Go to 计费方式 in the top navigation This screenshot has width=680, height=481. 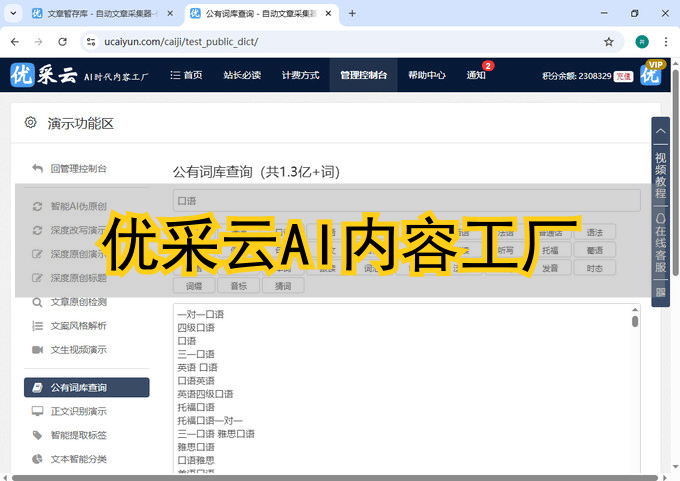point(300,75)
